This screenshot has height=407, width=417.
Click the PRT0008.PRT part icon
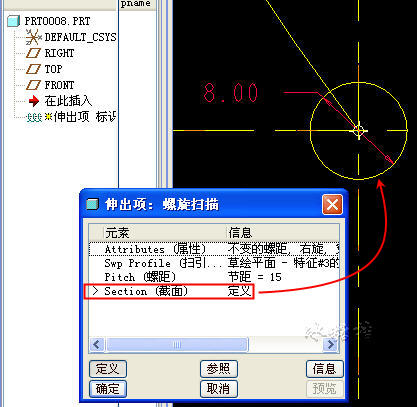click(14, 21)
